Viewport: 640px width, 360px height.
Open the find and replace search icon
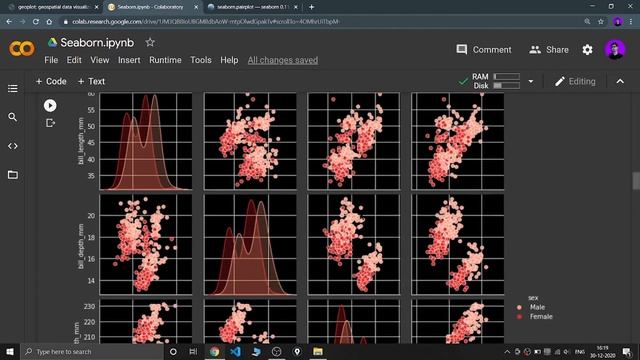coord(13,117)
